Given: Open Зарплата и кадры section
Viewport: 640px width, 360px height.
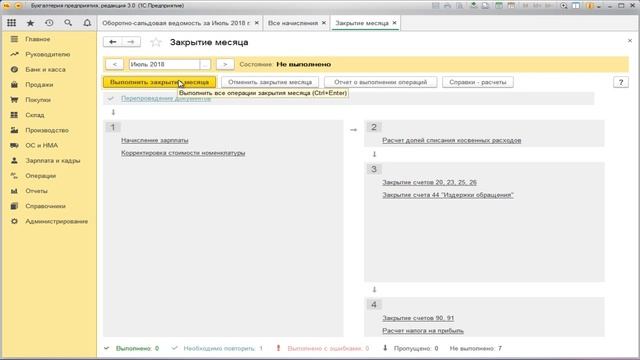Looking at the screenshot, I should point(53,160).
